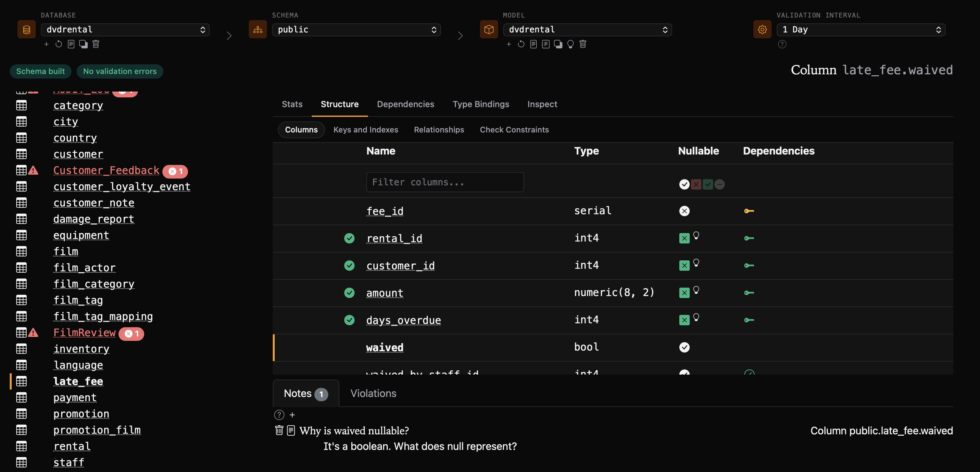The image size is (980, 472).
Task: Open the database notes document icon
Action: pos(71,44)
